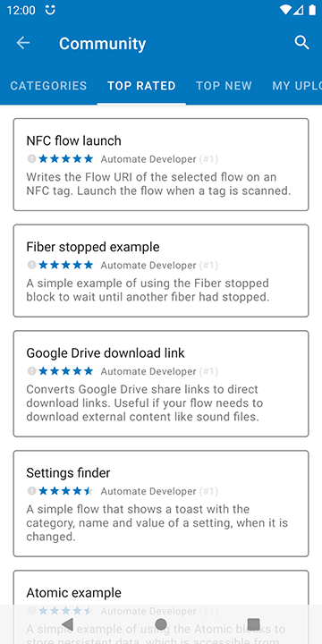Open the NFC flow launch card
Image resolution: width=322 pixels, height=644 pixels.
pyautogui.click(x=161, y=165)
